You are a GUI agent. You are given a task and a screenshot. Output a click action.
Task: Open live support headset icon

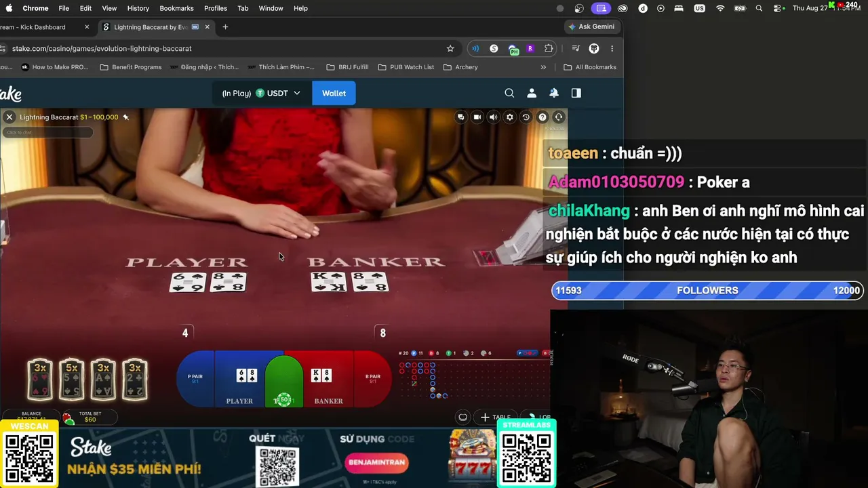click(x=559, y=117)
